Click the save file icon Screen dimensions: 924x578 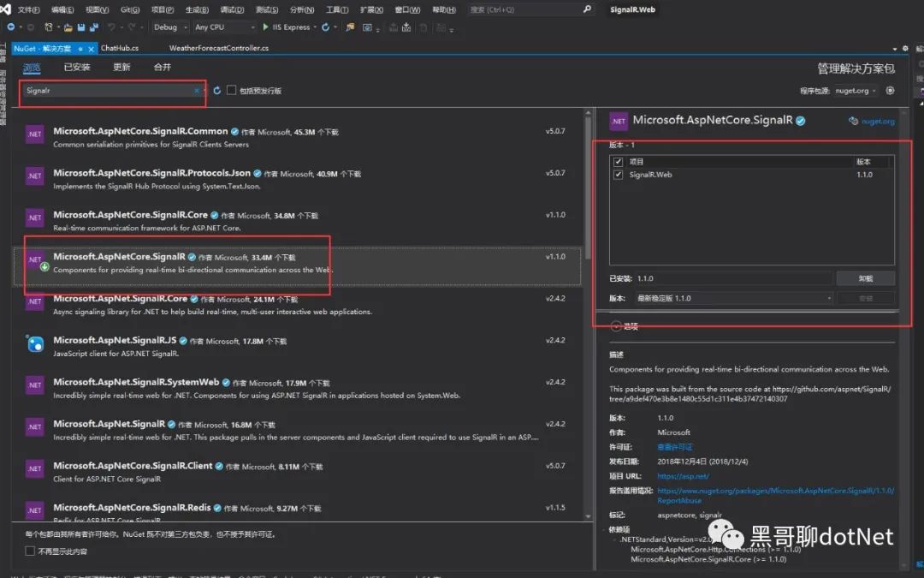tap(81, 27)
